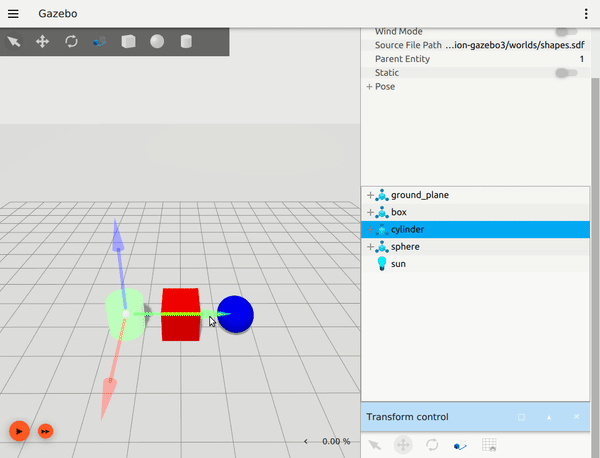This screenshot has height=458, width=600.
Task: Expand the ground_plane tree node
Action: pos(370,195)
